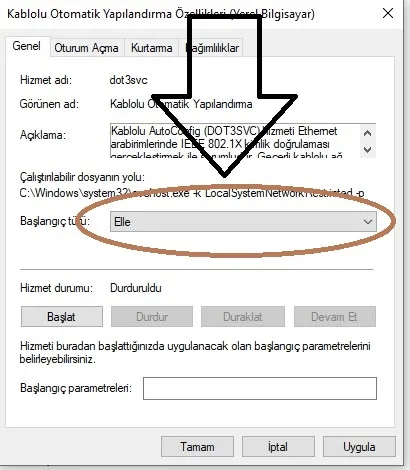Open the Oturum Açma tab
Image resolution: width=410 pixels, height=470 pixels.
[86, 48]
